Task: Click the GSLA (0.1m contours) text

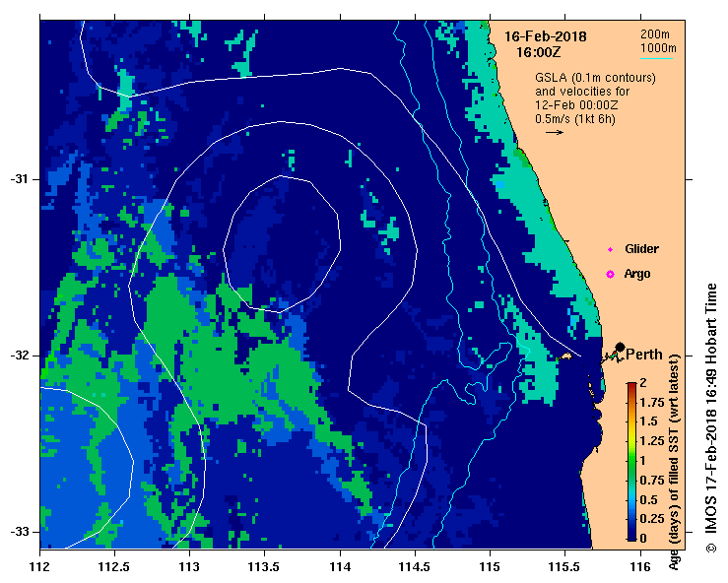Action: point(595,78)
